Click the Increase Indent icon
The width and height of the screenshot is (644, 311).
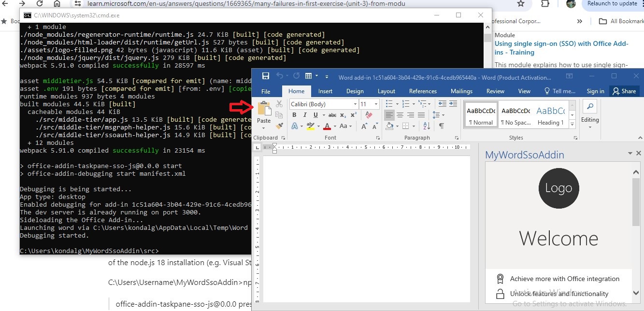point(453,104)
